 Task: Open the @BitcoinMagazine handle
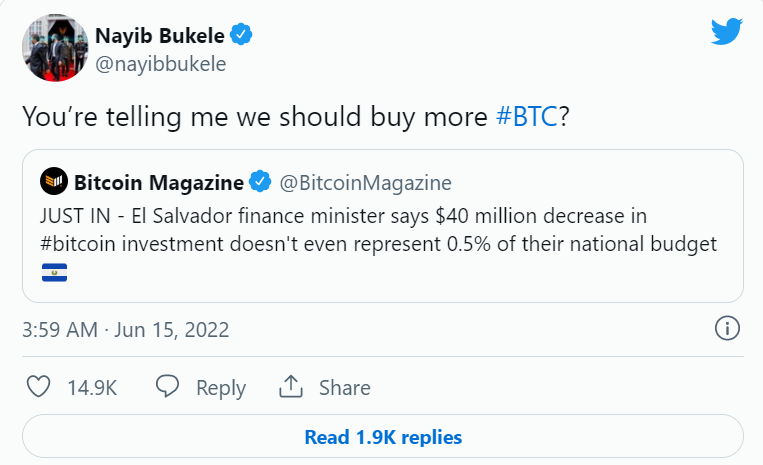(364, 182)
